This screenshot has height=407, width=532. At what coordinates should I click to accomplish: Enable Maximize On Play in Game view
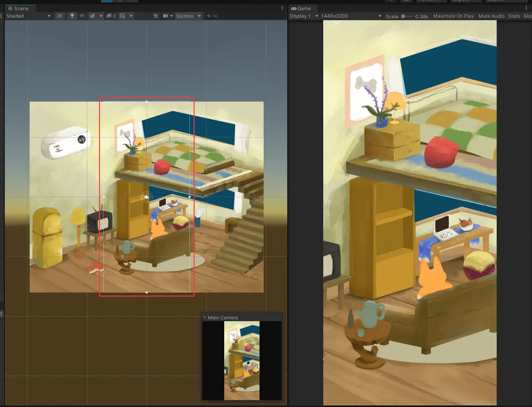coord(453,16)
